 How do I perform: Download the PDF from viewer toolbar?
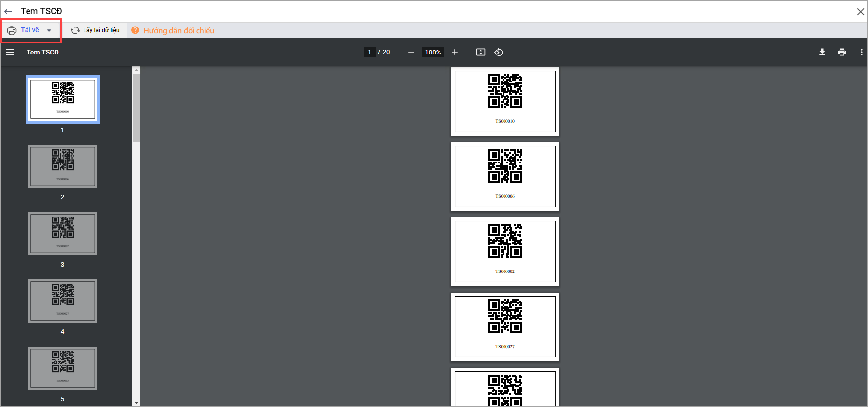(822, 52)
